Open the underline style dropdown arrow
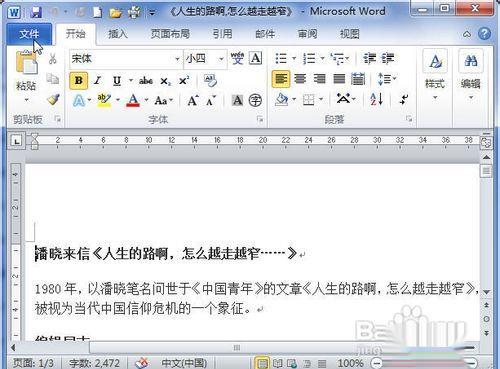This screenshot has height=369, width=500. (x=131, y=80)
